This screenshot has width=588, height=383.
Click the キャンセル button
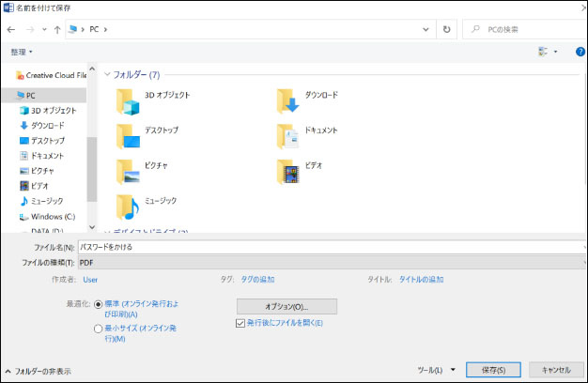tap(556, 370)
